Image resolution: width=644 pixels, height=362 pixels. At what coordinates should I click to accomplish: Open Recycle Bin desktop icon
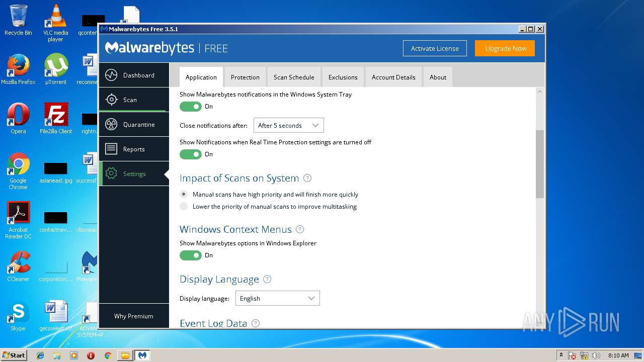click(x=18, y=20)
